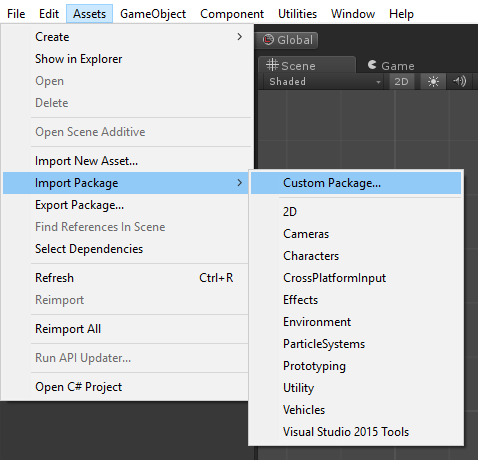Toggle 2D view mode button

point(401,81)
